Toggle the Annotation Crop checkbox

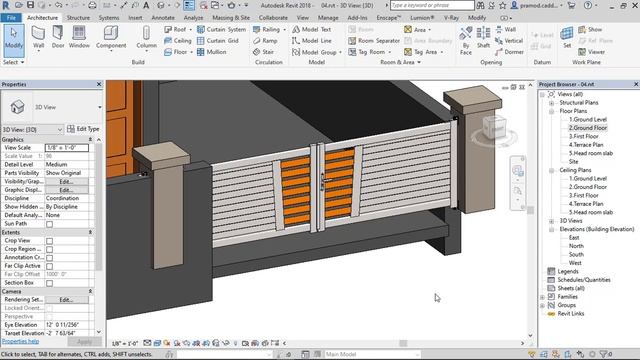[49, 258]
